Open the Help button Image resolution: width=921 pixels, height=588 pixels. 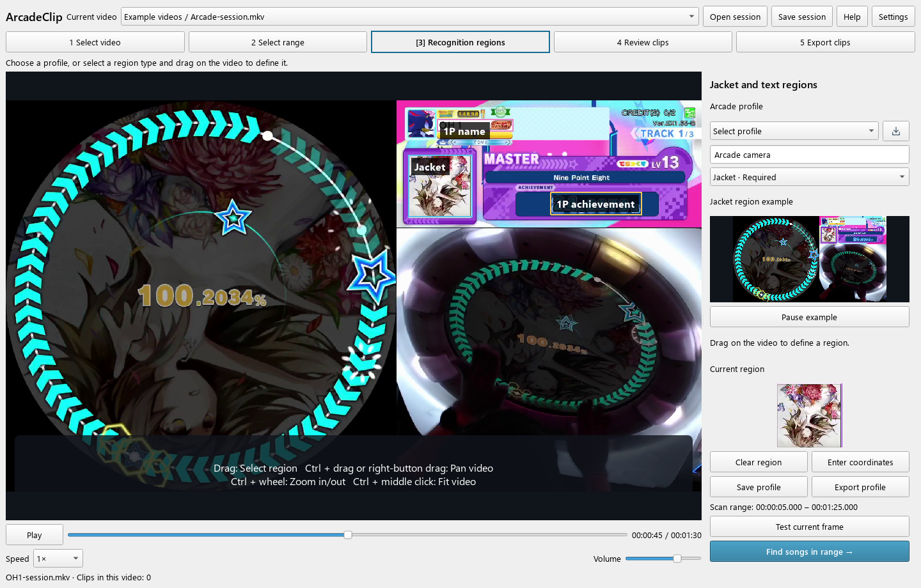pyautogui.click(x=852, y=17)
